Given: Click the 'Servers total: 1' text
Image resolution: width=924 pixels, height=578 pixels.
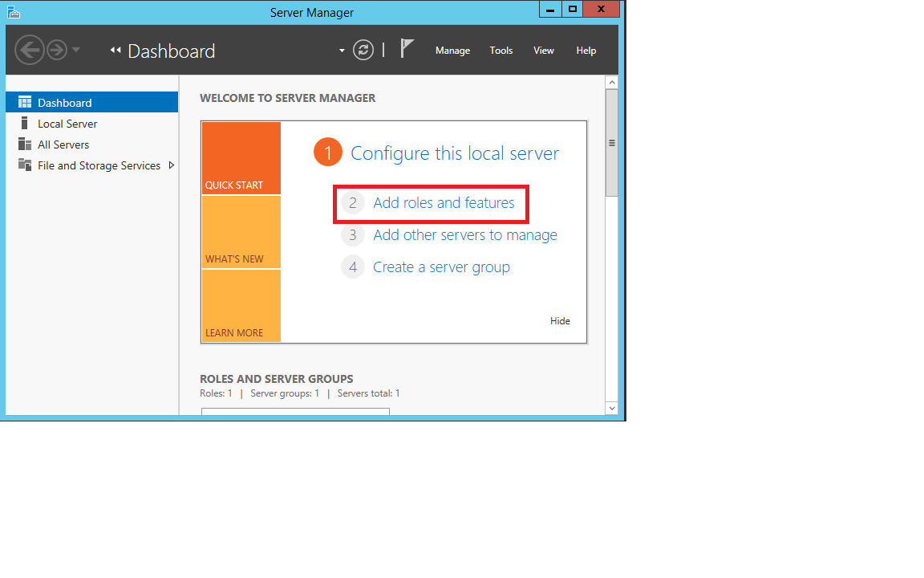Looking at the screenshot, I should click(368, 393).
